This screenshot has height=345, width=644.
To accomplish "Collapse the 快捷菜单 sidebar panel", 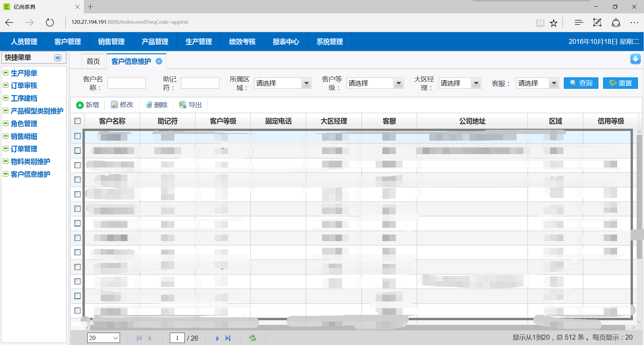I will [x=58, y=58].
